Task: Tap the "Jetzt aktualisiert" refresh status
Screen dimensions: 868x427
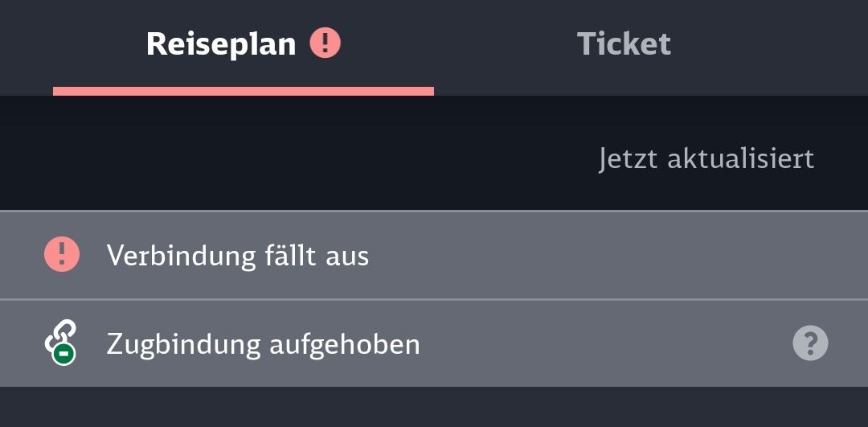Action: click(706, 158)
